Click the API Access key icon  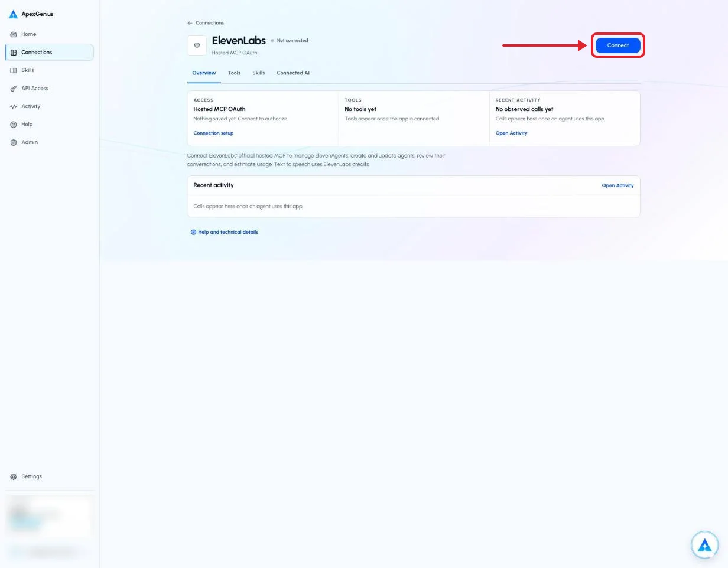(14, 89)
